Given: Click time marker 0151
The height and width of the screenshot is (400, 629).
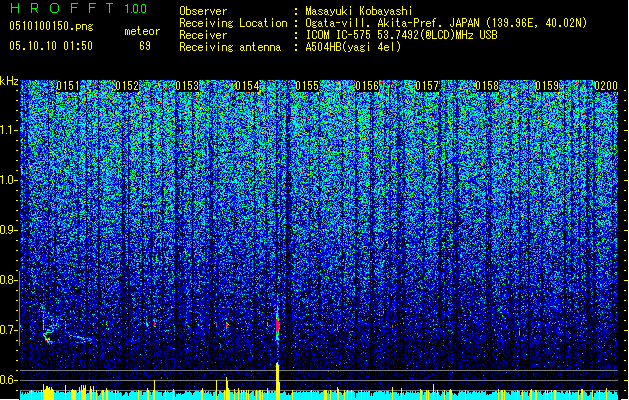Looking at the screenshot, I should pos(68,86).
